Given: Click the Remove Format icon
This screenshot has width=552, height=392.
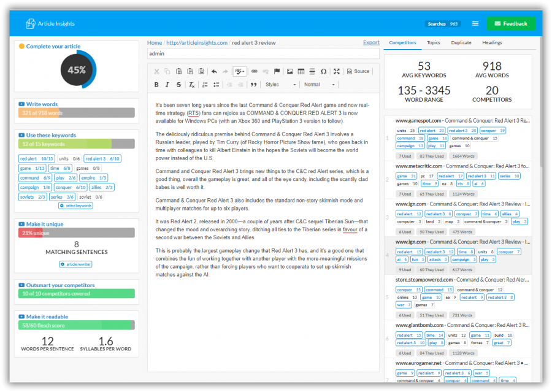Looking at the screenshot, I should point(191,85).
